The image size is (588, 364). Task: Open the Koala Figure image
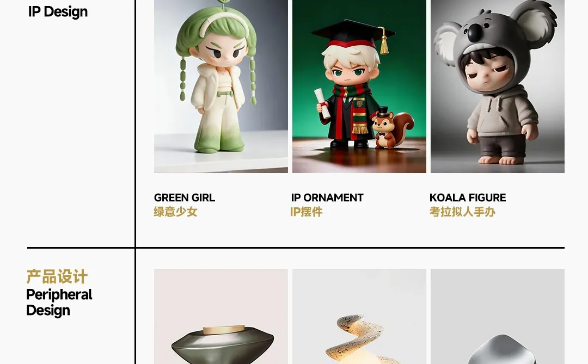(x=498, y=86)
